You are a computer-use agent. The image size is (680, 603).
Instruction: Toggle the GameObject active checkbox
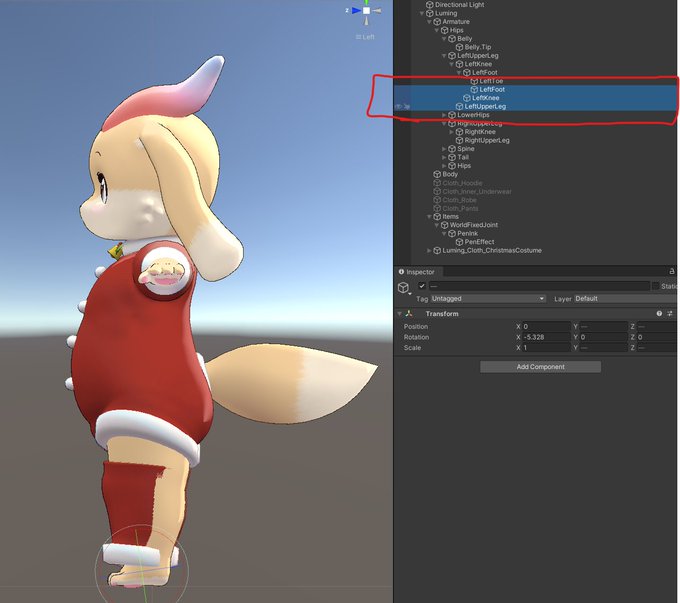422,285
